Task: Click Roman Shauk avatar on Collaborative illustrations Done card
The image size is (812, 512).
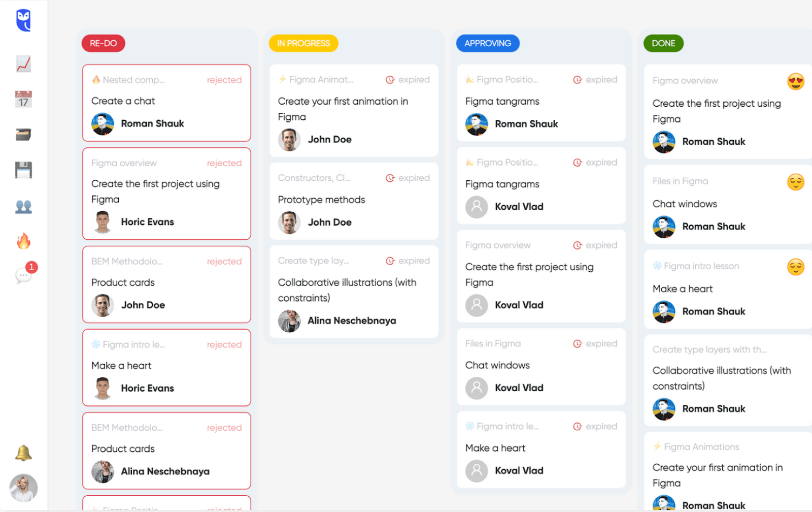Action: tap(664, 409)
